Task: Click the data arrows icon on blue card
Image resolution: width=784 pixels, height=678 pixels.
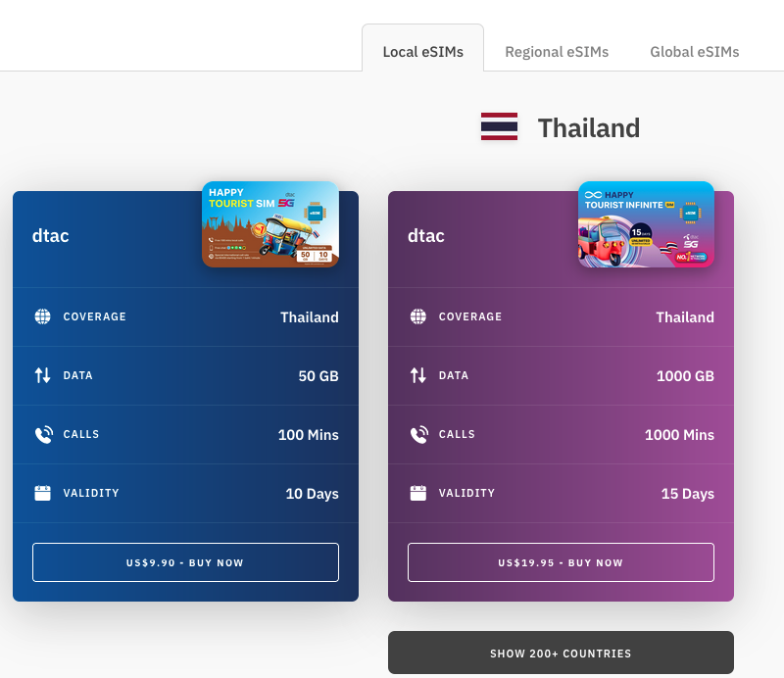Action: coord(42,375)
